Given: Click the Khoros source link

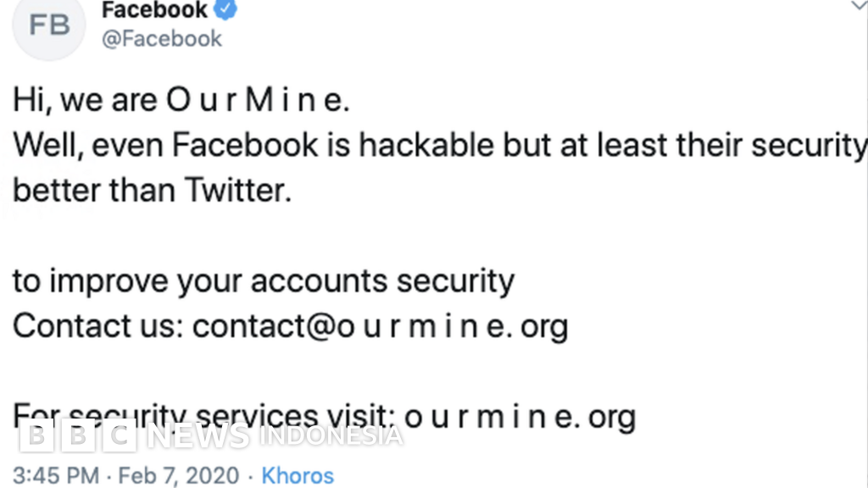Looking at the screenshot, I should (298, 476).
